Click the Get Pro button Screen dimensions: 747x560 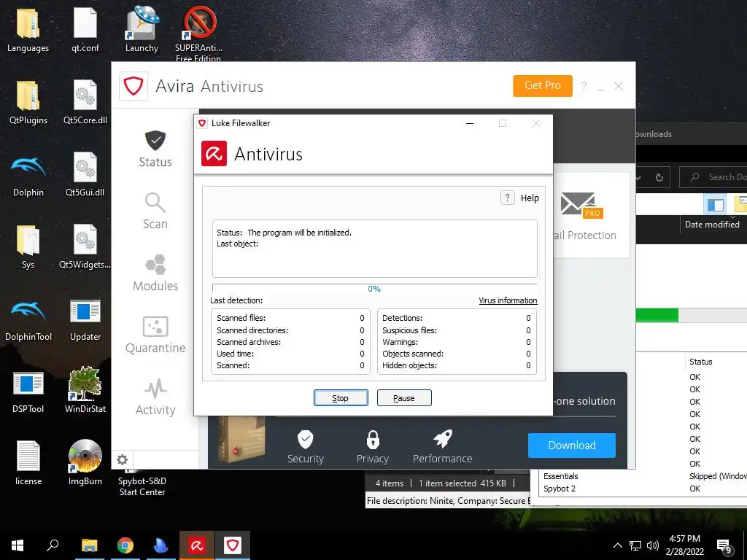tap(543, 86)
